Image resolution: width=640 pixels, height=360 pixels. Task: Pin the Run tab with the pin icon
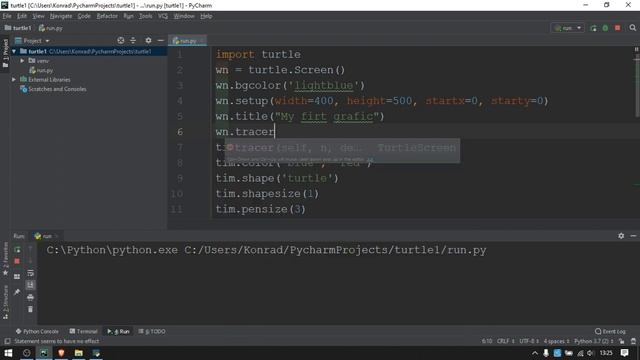click(x=17, y=292)
